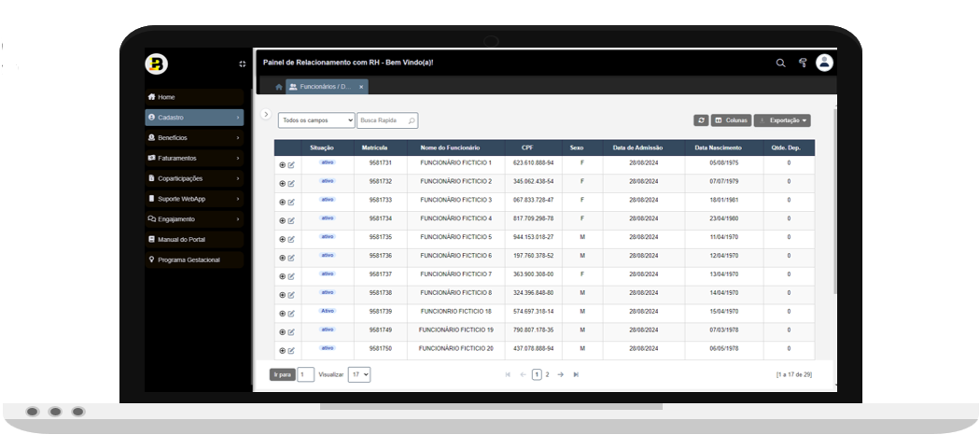
Task: Sort by the Nome do Funcionário column header
Action: [x=450, y=147]
